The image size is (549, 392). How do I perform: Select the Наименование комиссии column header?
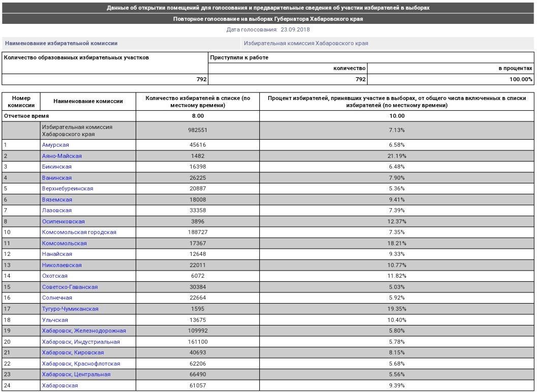(88, 102)
